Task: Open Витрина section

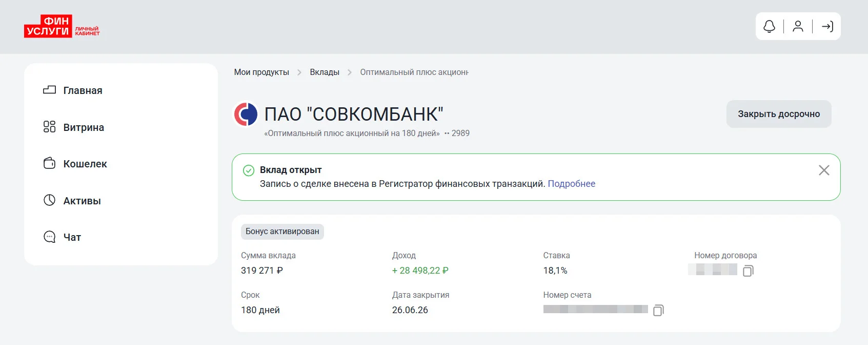Action: (x=84, y=127)
